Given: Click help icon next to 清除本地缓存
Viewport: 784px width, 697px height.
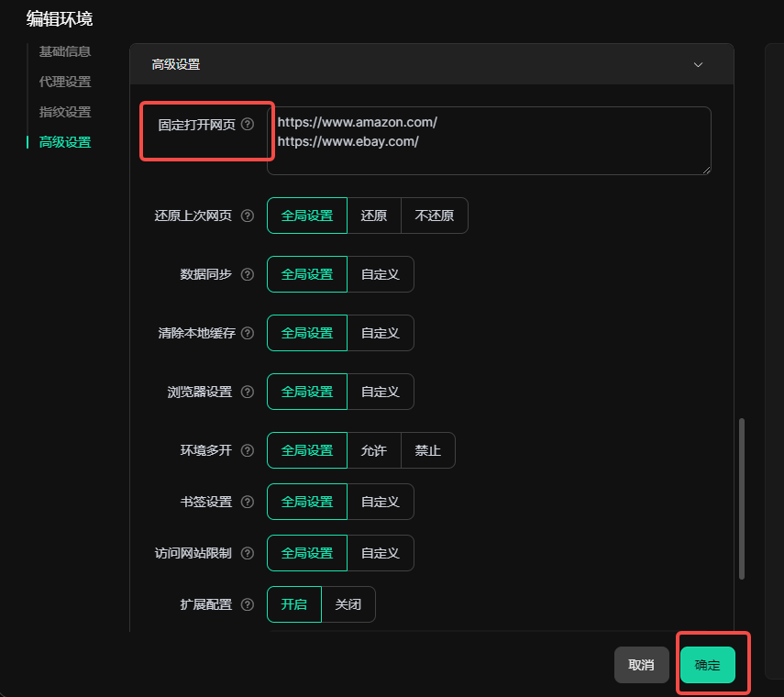Looking at the screenshot, I should 247,333.
